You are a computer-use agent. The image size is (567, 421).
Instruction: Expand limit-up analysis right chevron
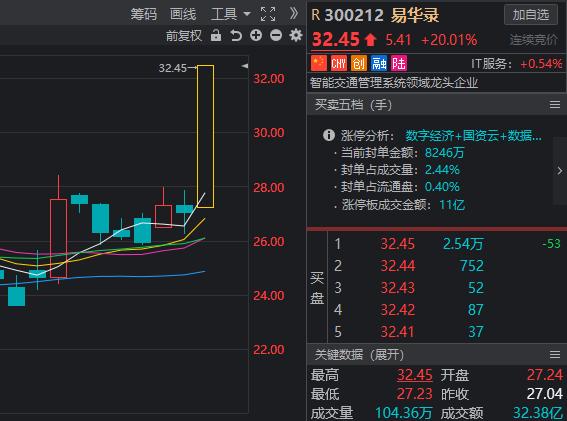tap(560, 171)
